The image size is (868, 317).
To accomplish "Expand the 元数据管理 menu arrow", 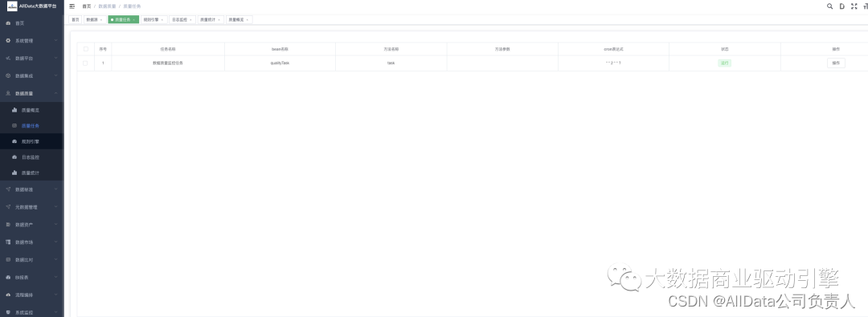I will tap(56, 207).
